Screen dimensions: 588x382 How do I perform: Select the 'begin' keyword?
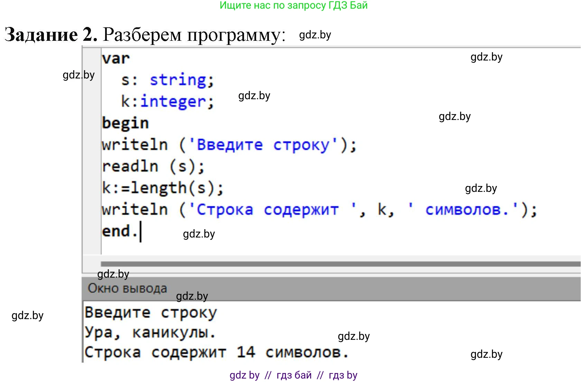125,123
